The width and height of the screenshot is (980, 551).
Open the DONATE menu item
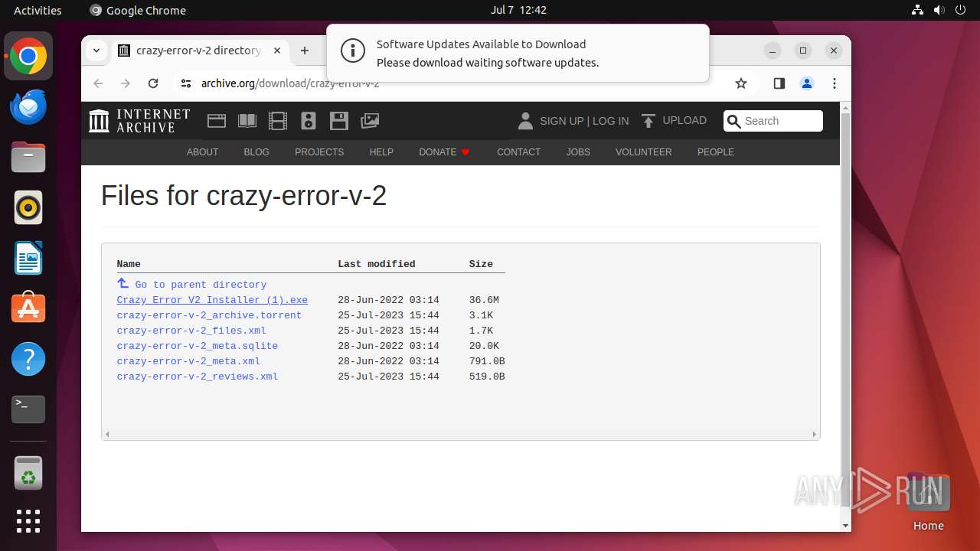click(x=444, y=152)
